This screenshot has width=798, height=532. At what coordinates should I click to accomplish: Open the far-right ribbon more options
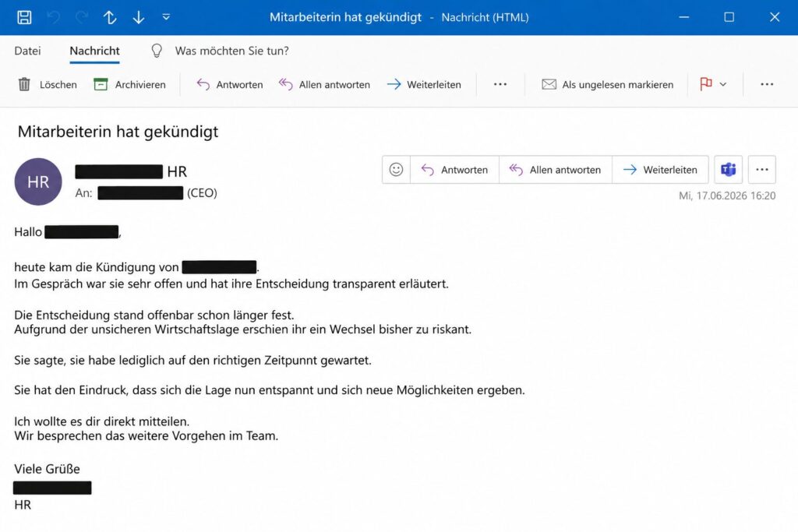tap(767, 84)
